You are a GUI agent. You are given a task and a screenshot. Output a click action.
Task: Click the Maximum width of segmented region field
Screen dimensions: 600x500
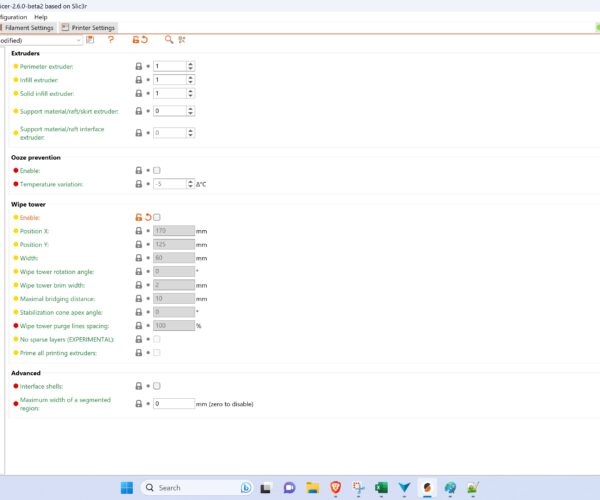[172, 403]
